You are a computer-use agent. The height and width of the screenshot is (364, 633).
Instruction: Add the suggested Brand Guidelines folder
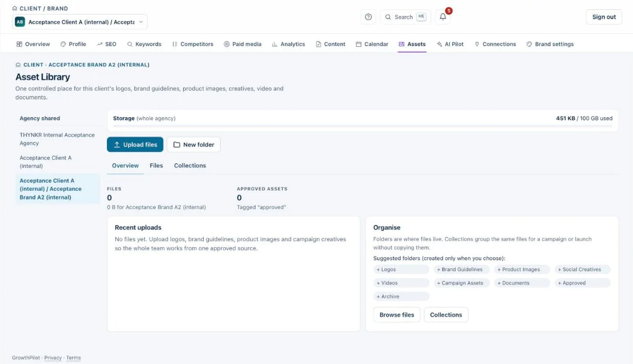pyautogui.click(x=462, y=270)
